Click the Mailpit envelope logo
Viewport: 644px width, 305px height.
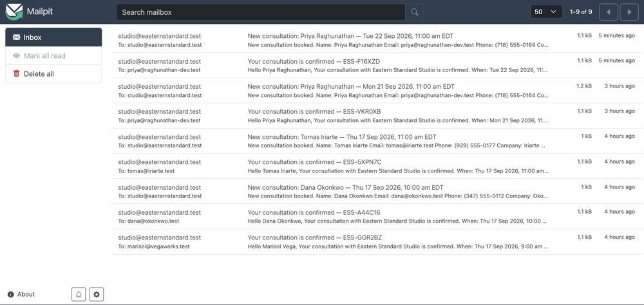point(14,12)
